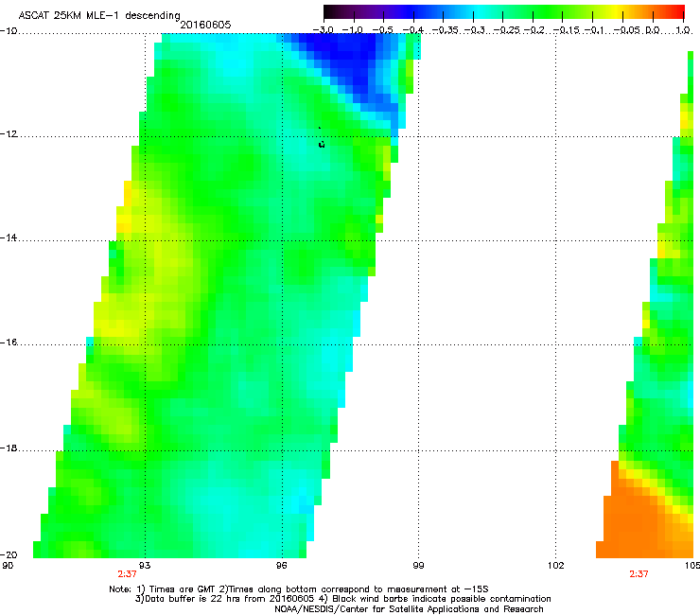Image resolution: width=700 pixels, height=615 pixels.
Task: Click the colorbar value "-0.4"
Action: [x=413, y=30]
